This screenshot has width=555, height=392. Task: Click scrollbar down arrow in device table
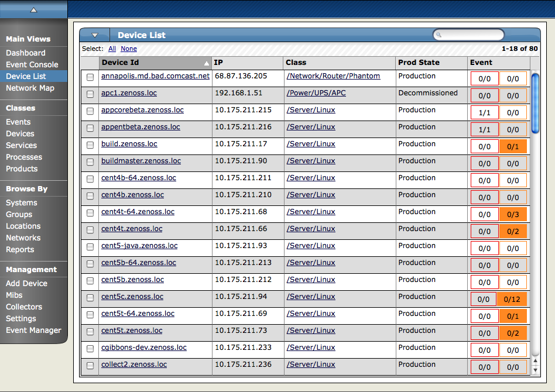pyautogui.click(x=535, y=370)
